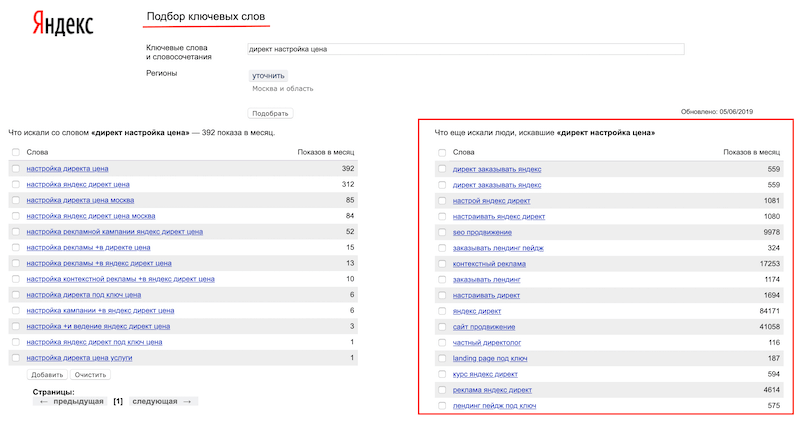Toggle select-all checkbox in left Слова header
800x422 pixels.
tap(15, 152)
